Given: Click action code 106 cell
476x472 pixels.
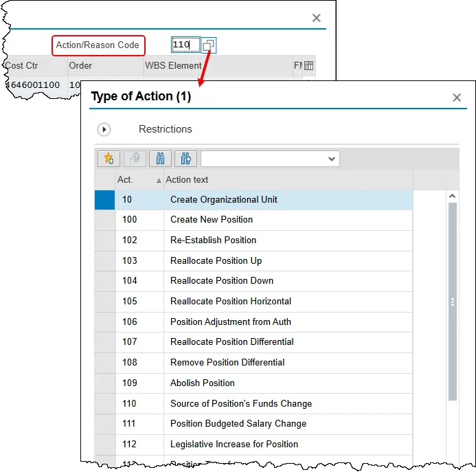Looking at the screenshot, I should coord(139,322).
